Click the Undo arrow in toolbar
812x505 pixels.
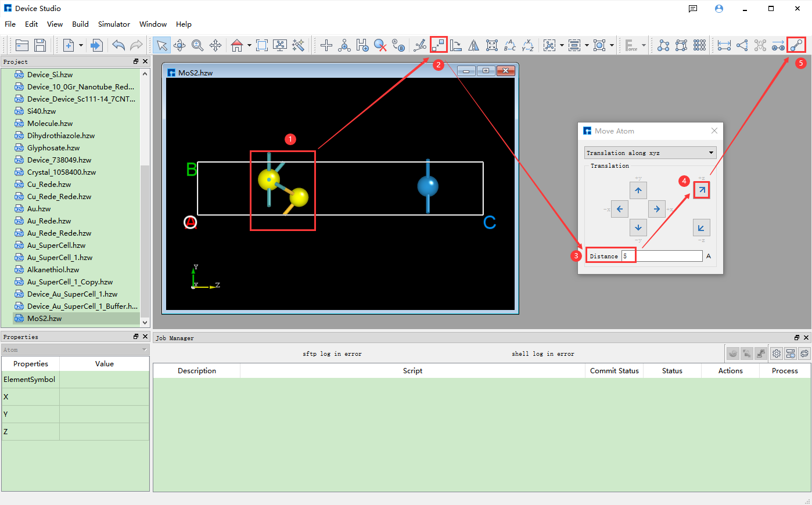[118, 45]
